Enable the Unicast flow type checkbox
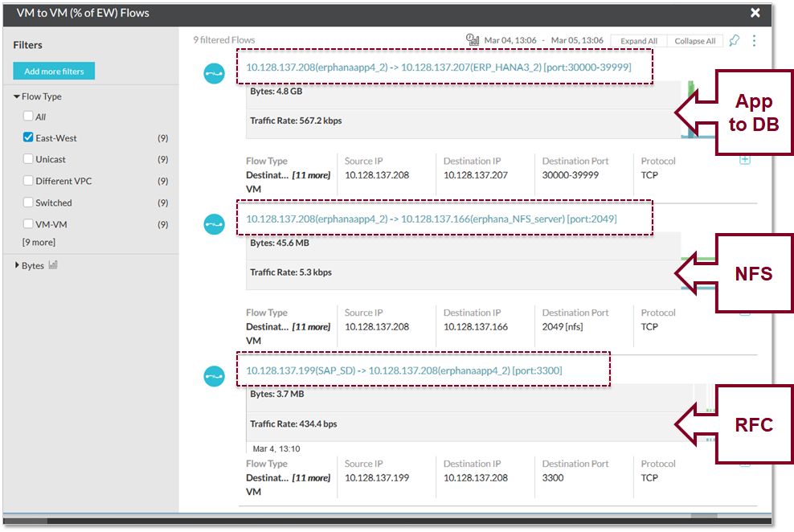Image resolution: width=794 pixels, height=532 pixels. coord(29,159)
